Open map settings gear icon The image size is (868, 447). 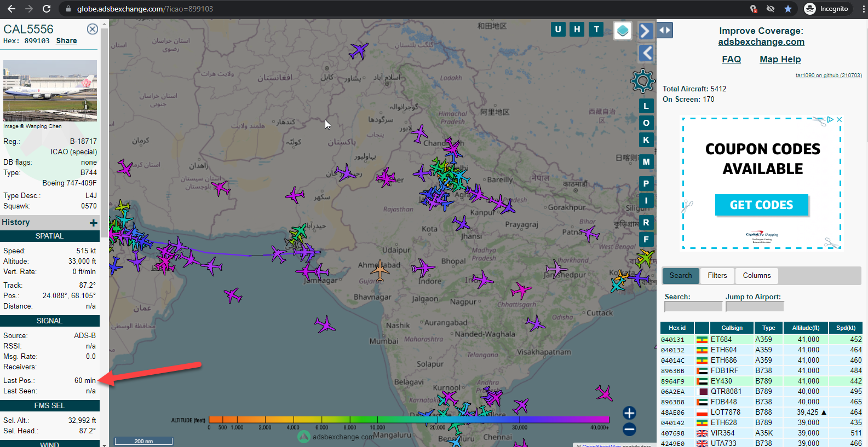(x=642, y=81)
